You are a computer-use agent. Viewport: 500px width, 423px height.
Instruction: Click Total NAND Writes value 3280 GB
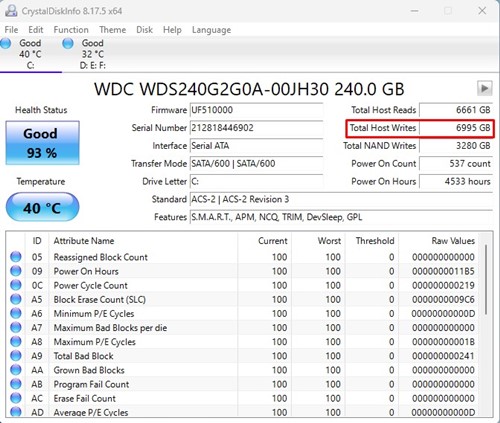[456, 146]
